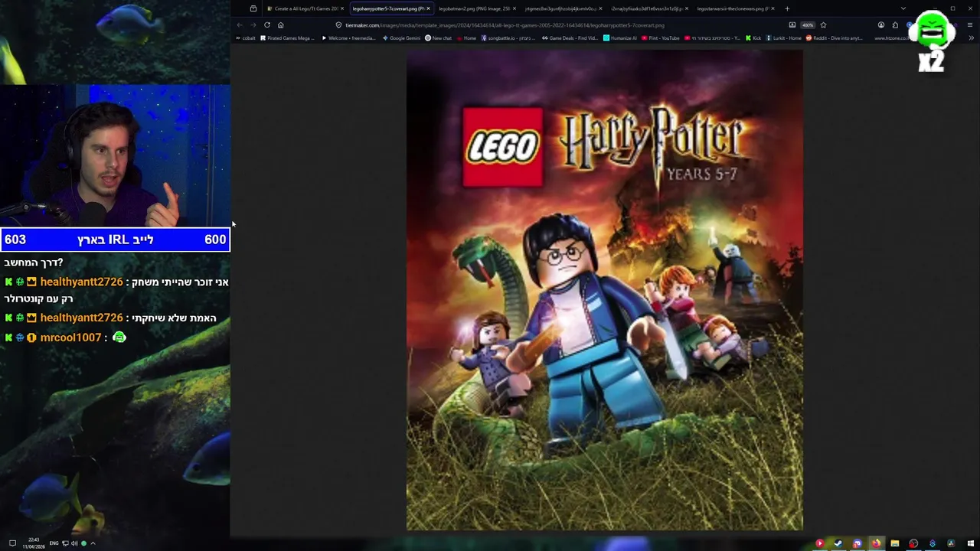Open the Humanize AI bookmark
The height and width of the screenshot is (551, 980).
[620, 37]
